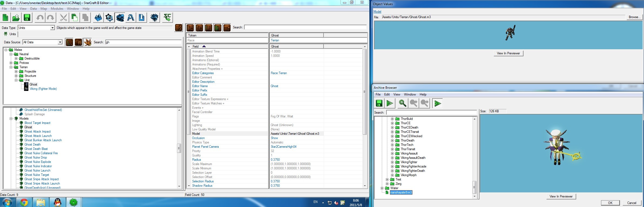Collapse the Models node in lower tree

click(x=11, y=119)
